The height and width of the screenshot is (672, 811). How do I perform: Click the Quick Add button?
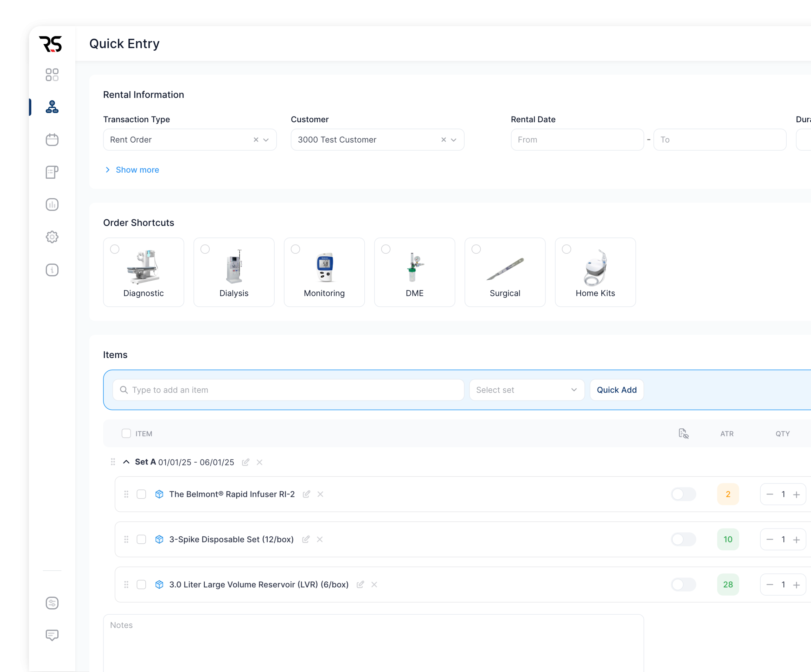pos(617,390)
